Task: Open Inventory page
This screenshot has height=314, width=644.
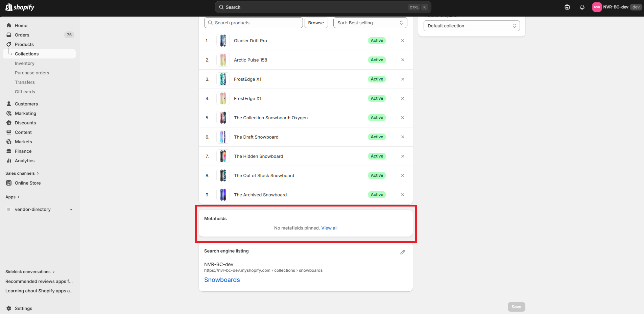Action: (x=25, y=63)
